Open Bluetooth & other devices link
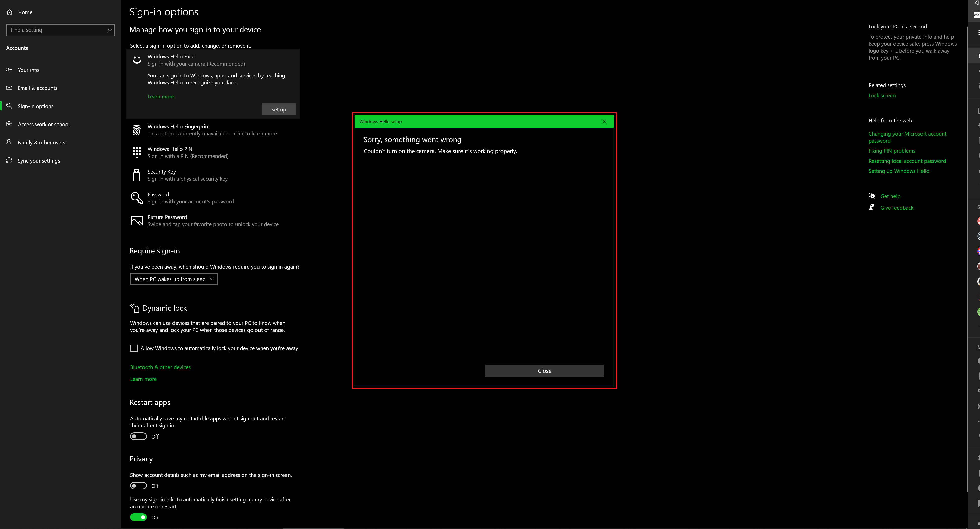This screenshot has width=980, height=529. [x=160, y=367]
